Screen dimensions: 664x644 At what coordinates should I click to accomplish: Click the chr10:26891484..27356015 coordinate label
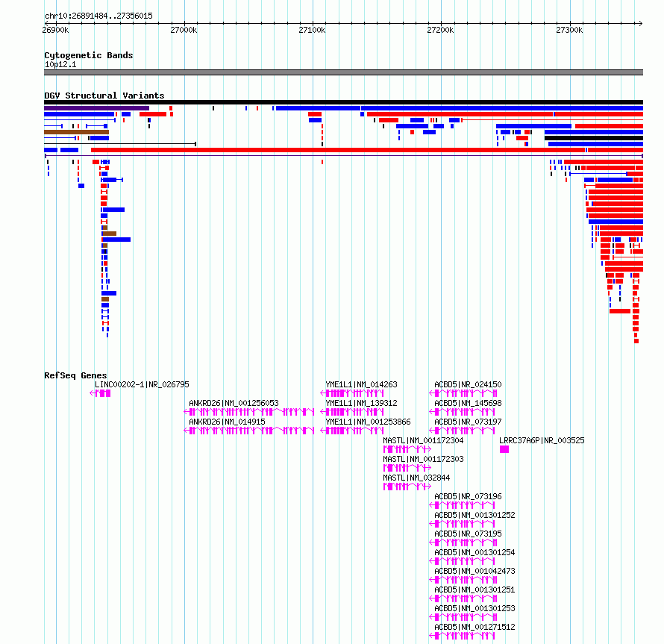(98, 16)
